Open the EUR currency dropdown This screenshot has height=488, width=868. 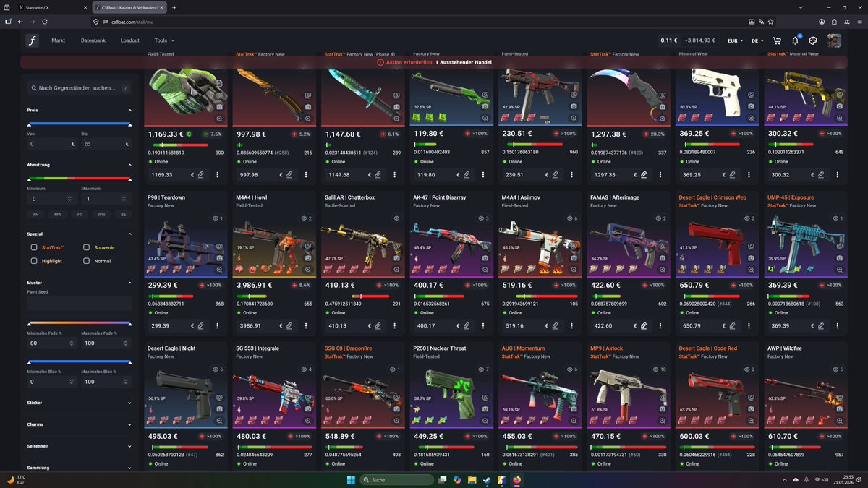pos(735,40)
